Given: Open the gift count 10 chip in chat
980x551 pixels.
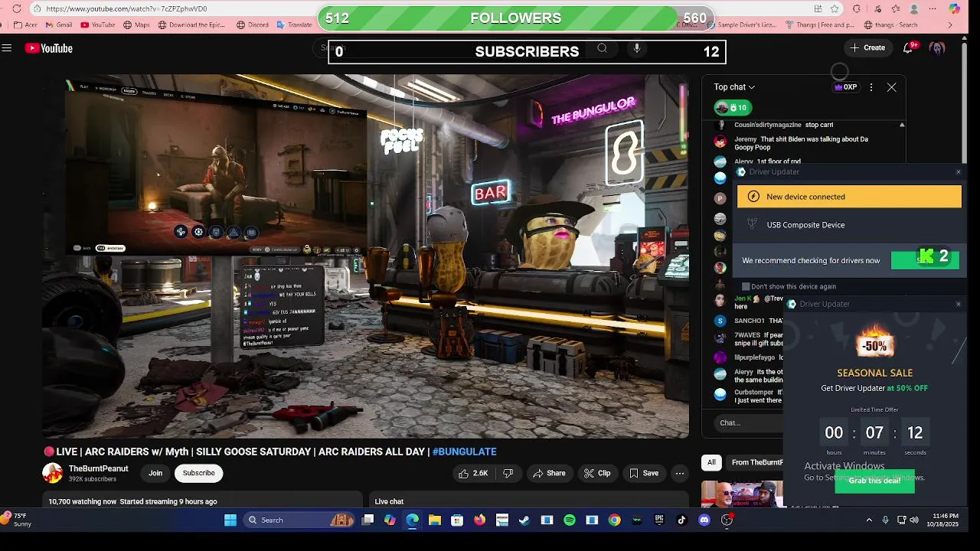Looking at the screenshot, I should click(732, 108).
